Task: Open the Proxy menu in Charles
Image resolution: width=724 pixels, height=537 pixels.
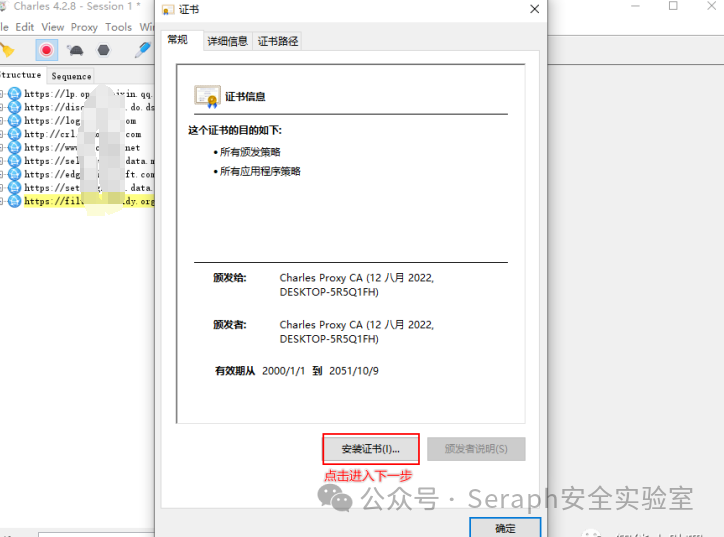Action: [x=84, y=27]
